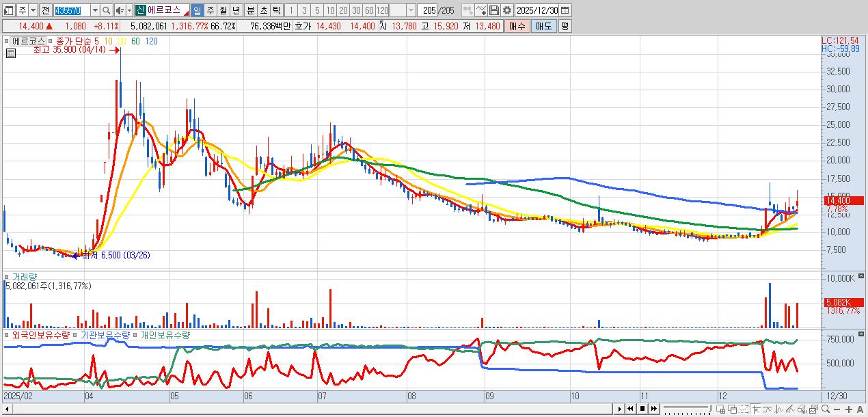Click the chart with bars icon
This screenshot has width=868, height=417.
(x=802, y=409)
